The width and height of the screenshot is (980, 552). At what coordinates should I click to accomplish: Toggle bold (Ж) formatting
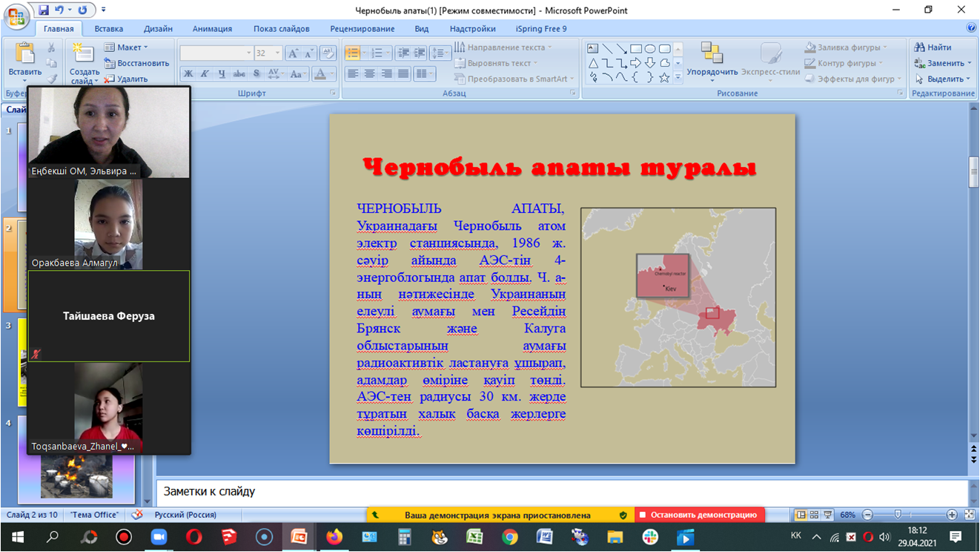188,73
